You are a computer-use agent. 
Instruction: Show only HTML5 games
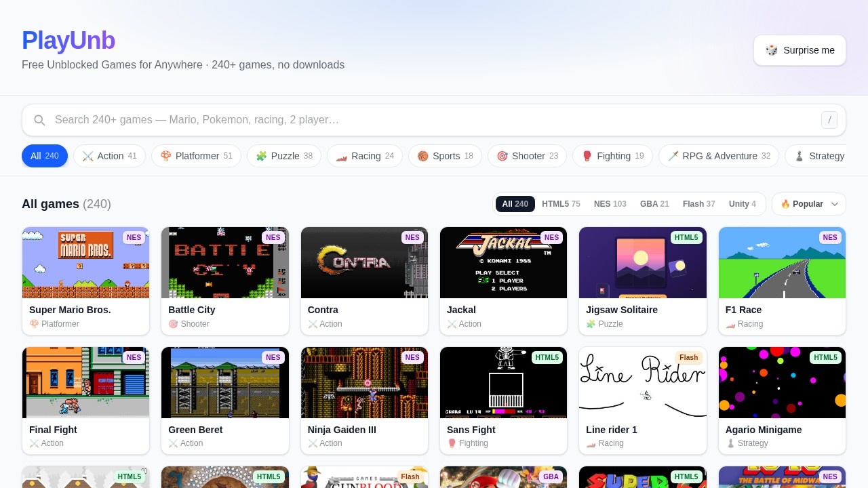[561, 204]
